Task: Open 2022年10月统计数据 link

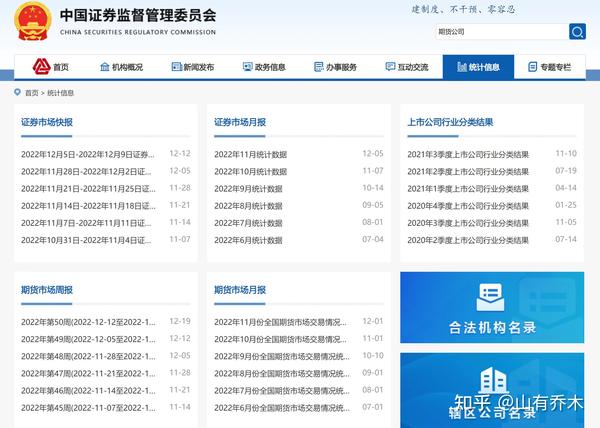Action: (x=251, y=171)
